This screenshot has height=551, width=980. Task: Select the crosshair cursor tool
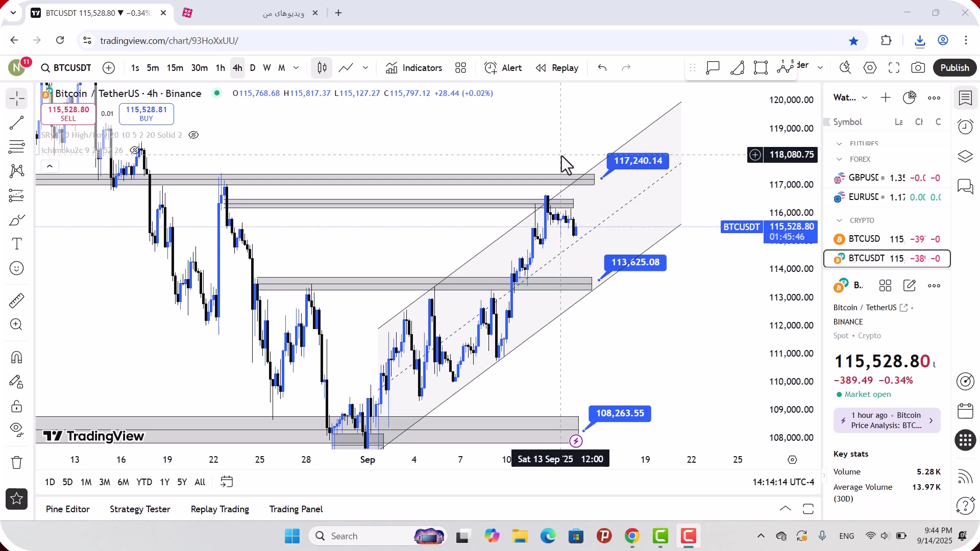click(x=17, y=98)
